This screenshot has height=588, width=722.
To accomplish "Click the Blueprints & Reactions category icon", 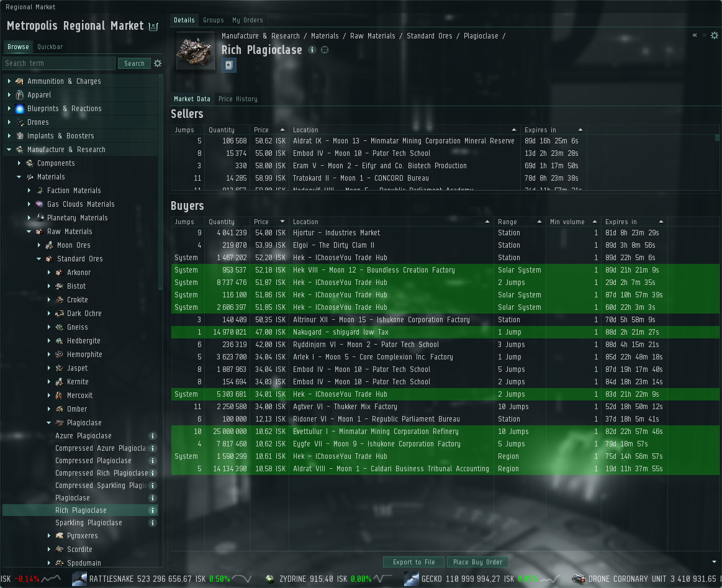I will [x=19, y=109].
